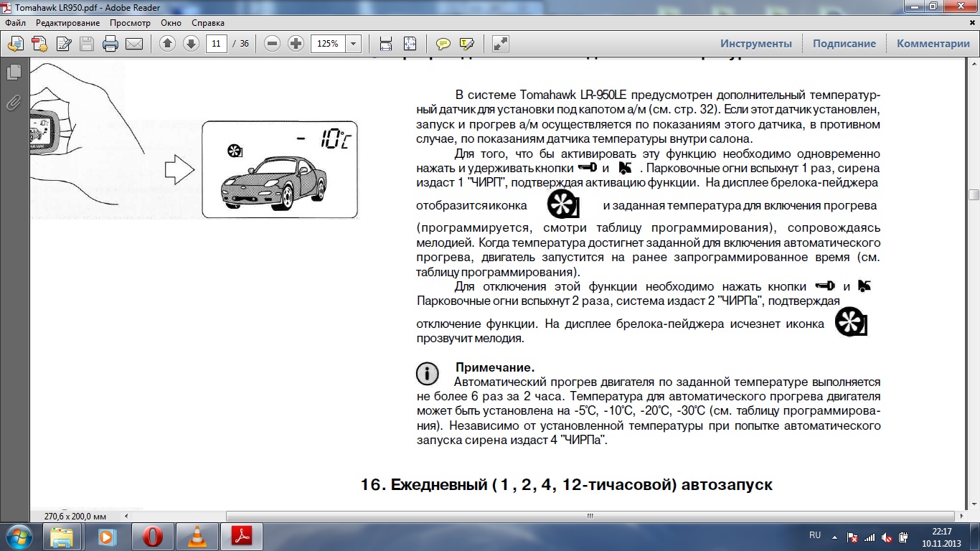Click the Print document icon
Image resolution: width=980 pixels, height=551 pixels.
point(110,44)
